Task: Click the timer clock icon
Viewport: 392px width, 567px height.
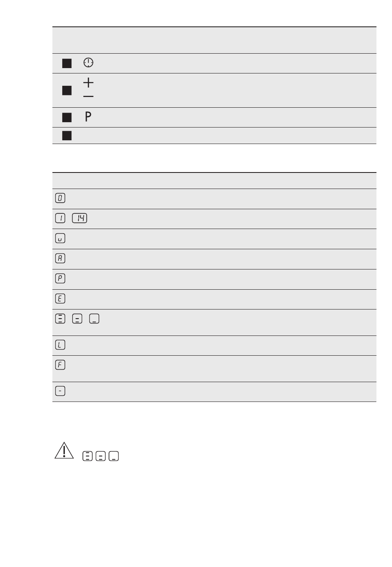Action: [x=88, y=63]
